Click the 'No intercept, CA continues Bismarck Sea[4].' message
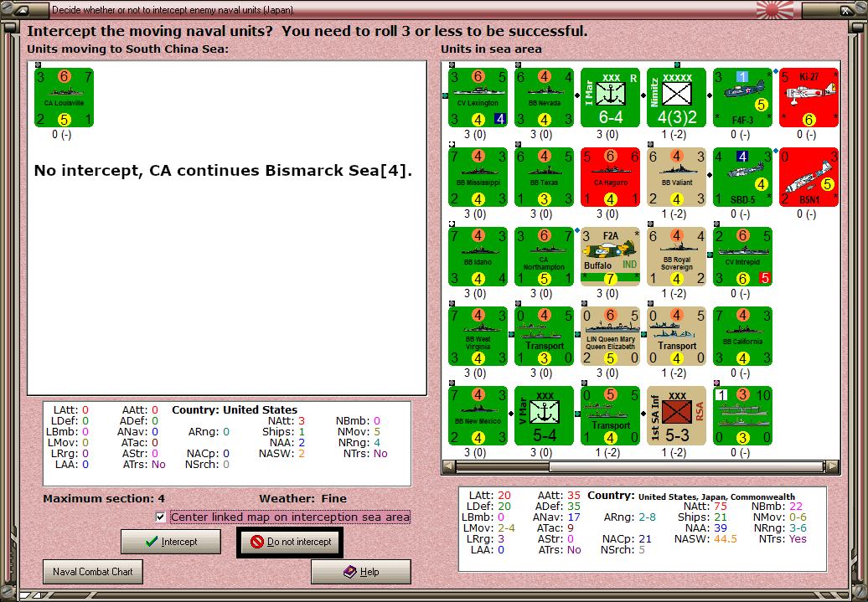This screenshot has height=602, width=868. click(x=223, y=171)
